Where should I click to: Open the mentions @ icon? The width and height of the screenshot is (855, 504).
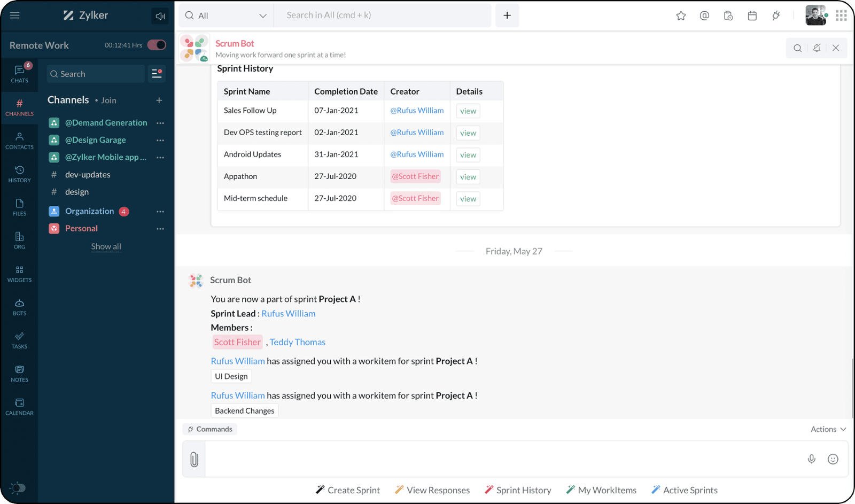click(704, 16)
